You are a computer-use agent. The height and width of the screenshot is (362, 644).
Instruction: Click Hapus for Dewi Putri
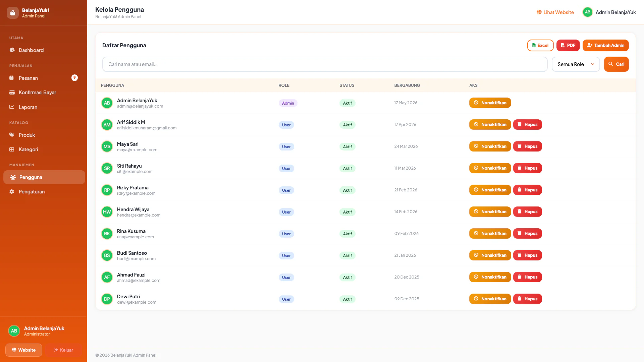[x=527, y=299]
